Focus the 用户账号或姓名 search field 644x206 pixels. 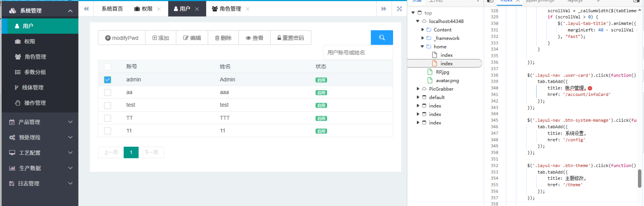coord(358,52)
